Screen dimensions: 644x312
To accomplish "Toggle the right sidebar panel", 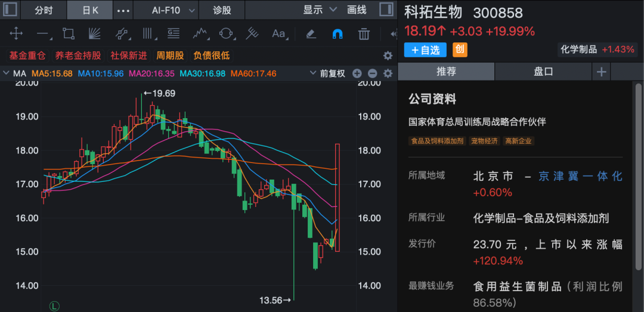I will click(386, 10).
